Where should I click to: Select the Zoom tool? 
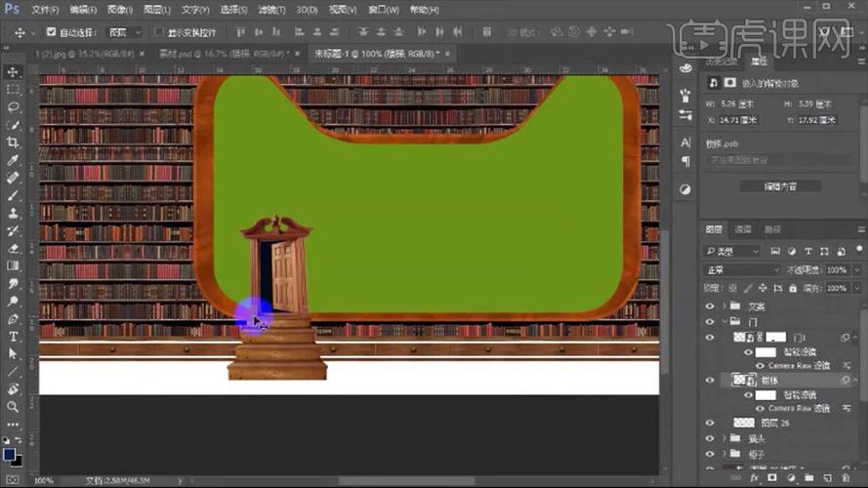tap(12, 407)
